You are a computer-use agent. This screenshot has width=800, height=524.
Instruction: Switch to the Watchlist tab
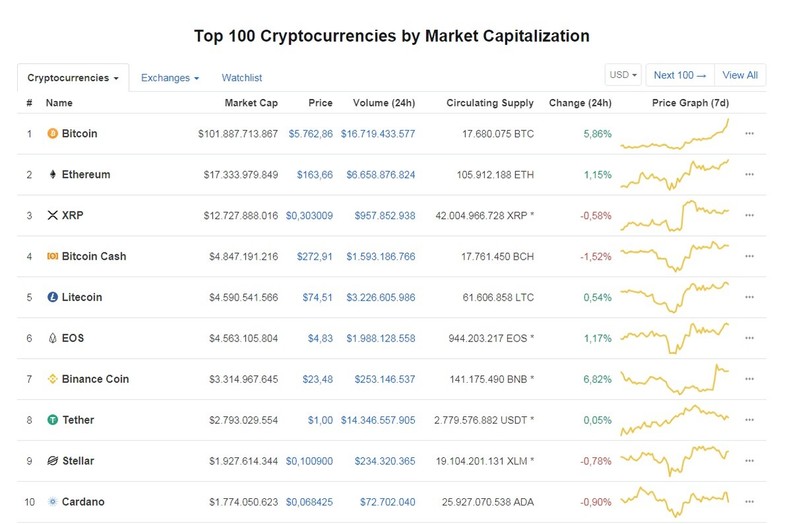[242, 78]
